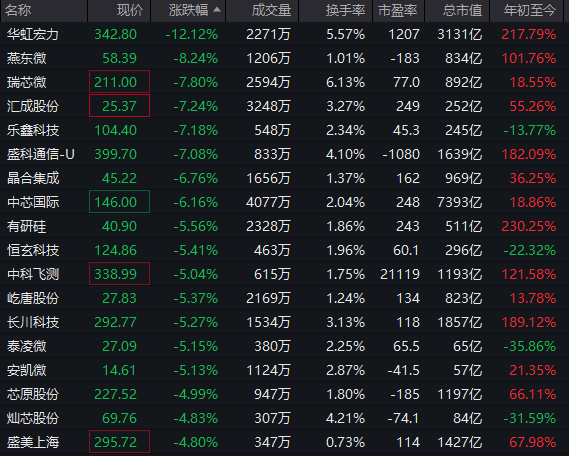
Task: Click the boxed price 338.99 of 中科飞测
Action: click(x=119, y=274)
